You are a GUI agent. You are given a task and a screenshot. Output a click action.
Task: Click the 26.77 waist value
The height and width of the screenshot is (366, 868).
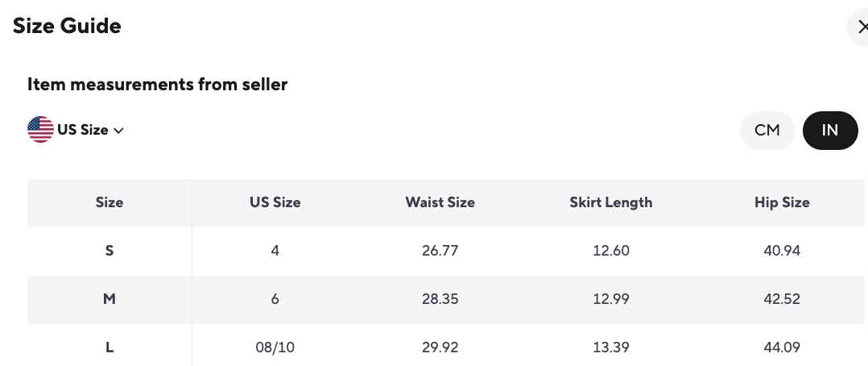440,251
